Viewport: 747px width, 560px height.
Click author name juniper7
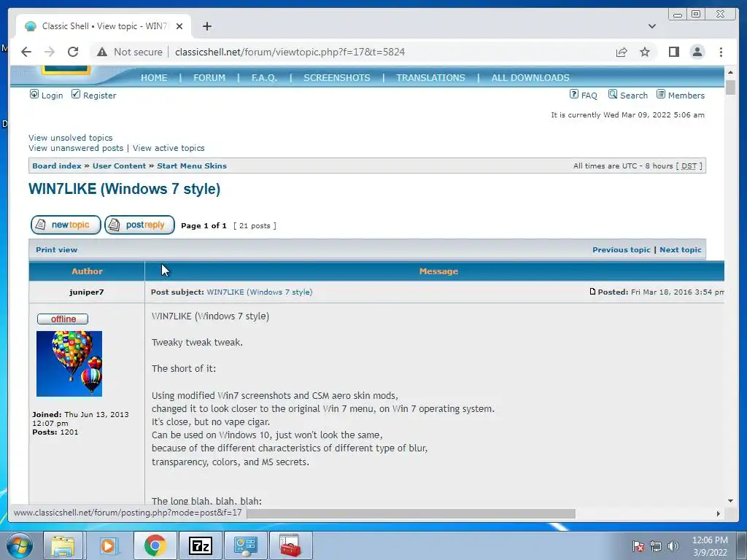[x=86, y=292]
